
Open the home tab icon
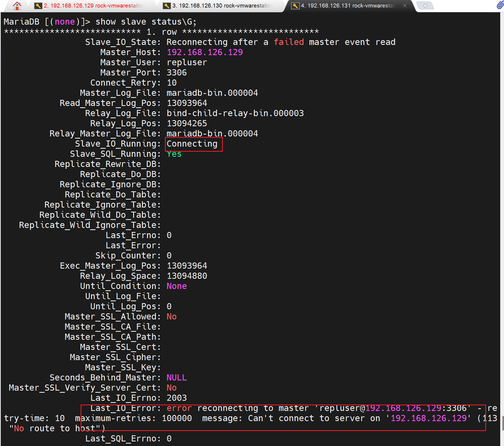tap(17, 6)
